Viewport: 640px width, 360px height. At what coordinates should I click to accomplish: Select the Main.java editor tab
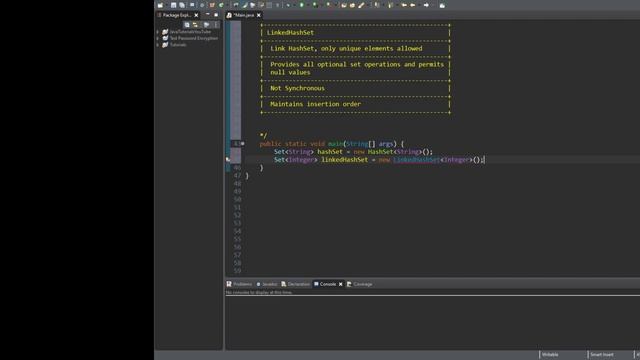[x=243, y=15]
